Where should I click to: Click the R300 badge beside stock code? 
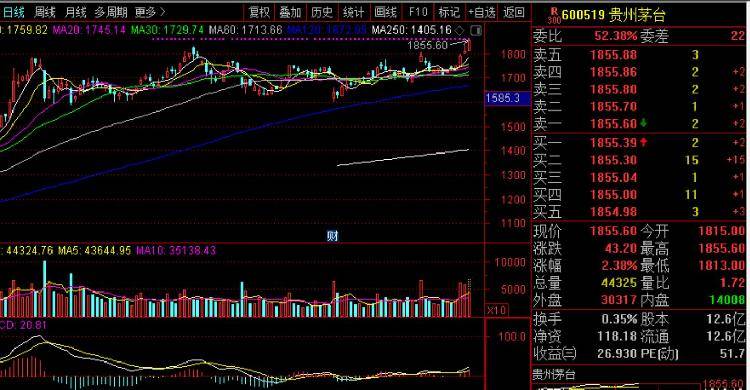coord(554,15)
